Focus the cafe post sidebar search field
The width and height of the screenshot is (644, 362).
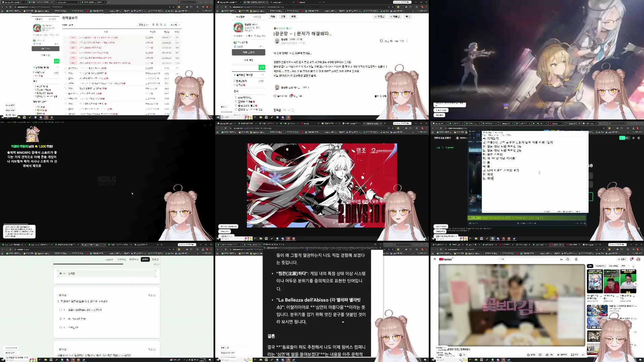coord(245,67)
